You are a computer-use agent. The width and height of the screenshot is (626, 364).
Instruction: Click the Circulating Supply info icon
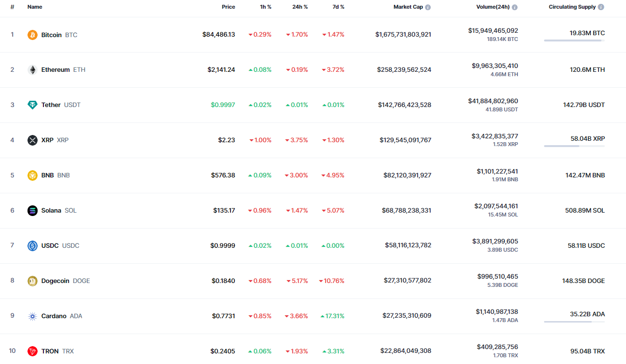click(601, 7)
